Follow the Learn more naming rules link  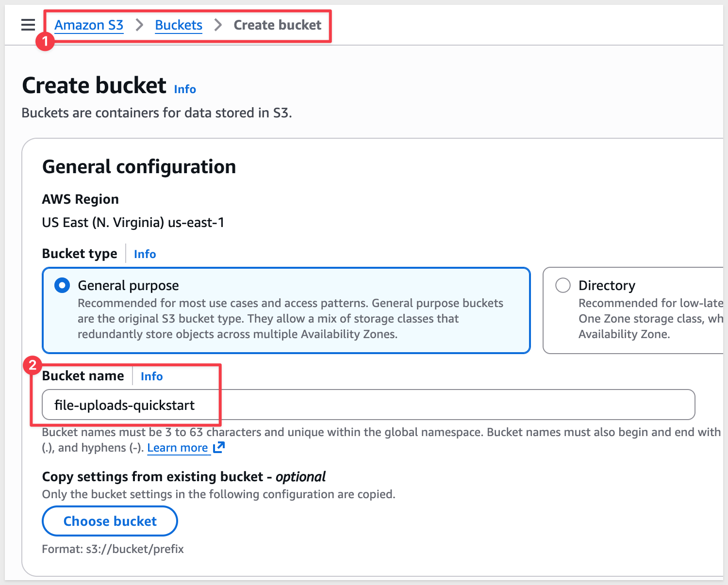click(x=178, y=448)
